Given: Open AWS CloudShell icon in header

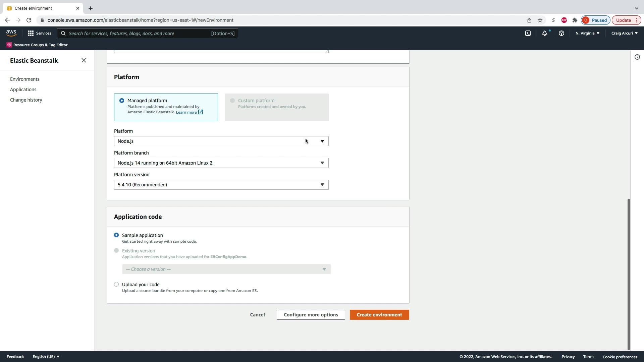Looking at the screenshot, I should pyautogui.click(x=528, y=33).
